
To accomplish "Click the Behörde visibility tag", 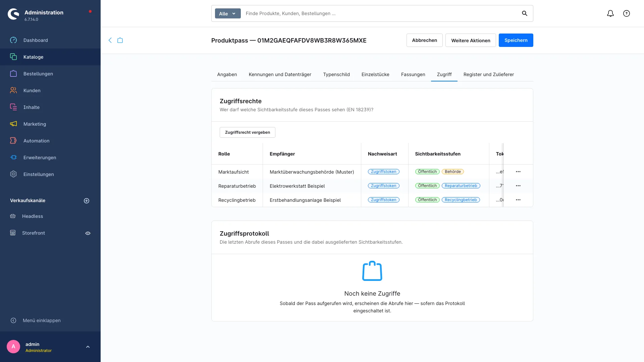I will (x=453, y=172).
